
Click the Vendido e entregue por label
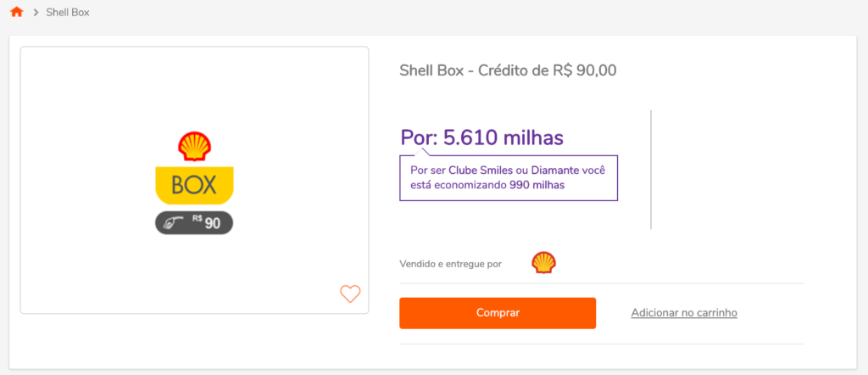(450, 264)
